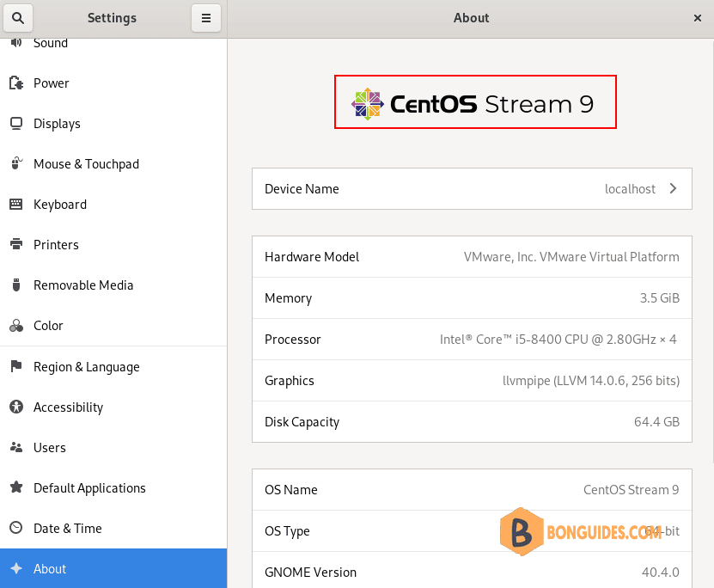Viewport: 714px width, 588px height.
Task: Click the Date & Time clock icon
Action: (16, 528)
